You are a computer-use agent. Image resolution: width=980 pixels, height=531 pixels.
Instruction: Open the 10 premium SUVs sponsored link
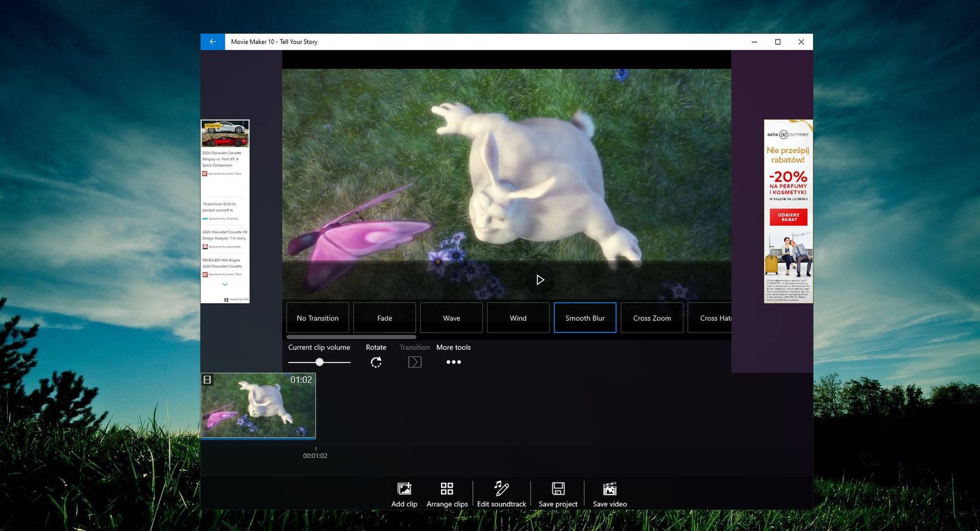click(x=219, y=207)
